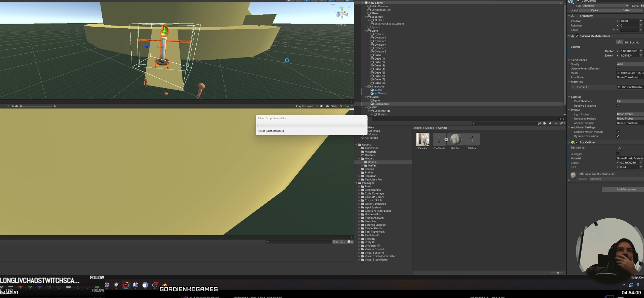644x298 pixels.
Task: Click the Edit Collider icon button
Action: pyautogui.click(x=620, y=148)
